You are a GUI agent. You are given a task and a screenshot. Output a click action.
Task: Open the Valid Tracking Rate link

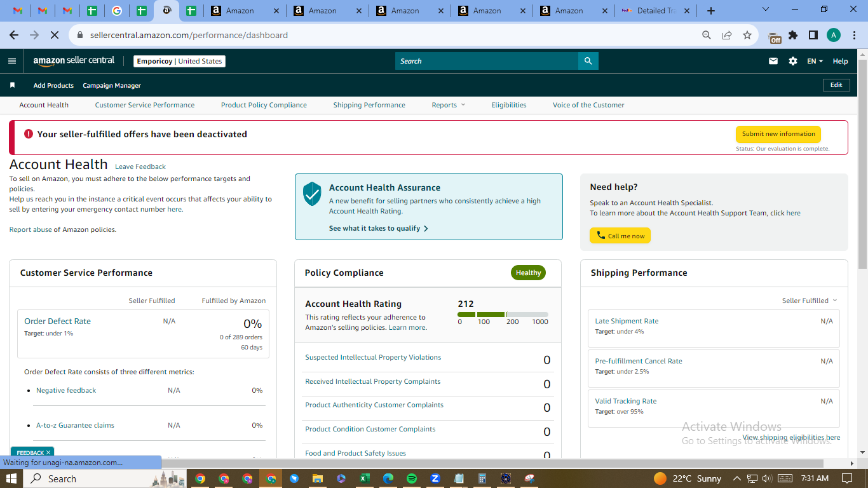[x=626, y=401]
